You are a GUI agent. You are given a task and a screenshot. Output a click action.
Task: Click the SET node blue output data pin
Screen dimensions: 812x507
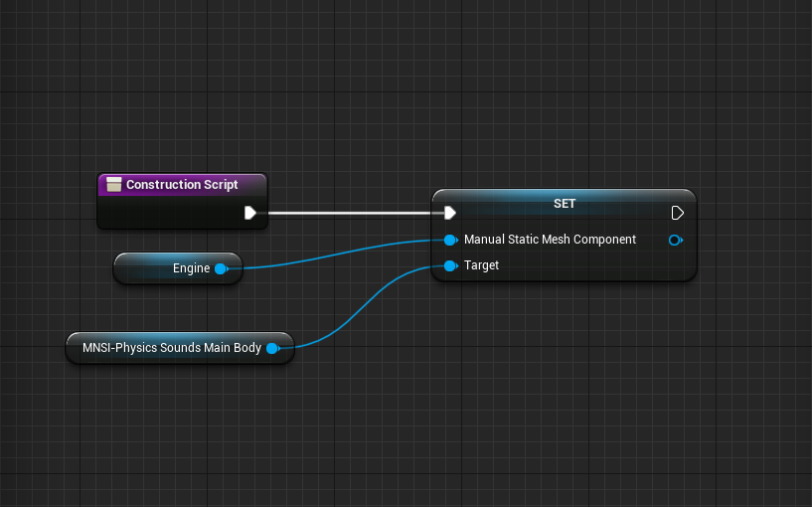tap(675, 240)
